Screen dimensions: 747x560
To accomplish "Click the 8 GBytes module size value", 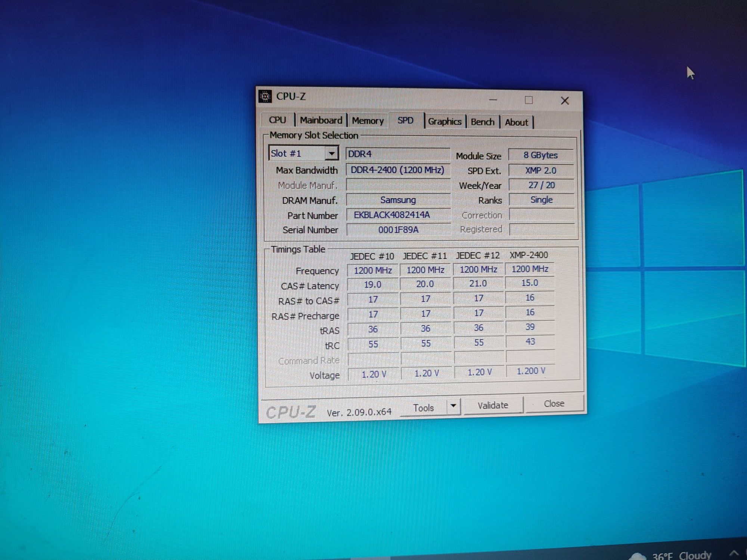I will point(540,155).
